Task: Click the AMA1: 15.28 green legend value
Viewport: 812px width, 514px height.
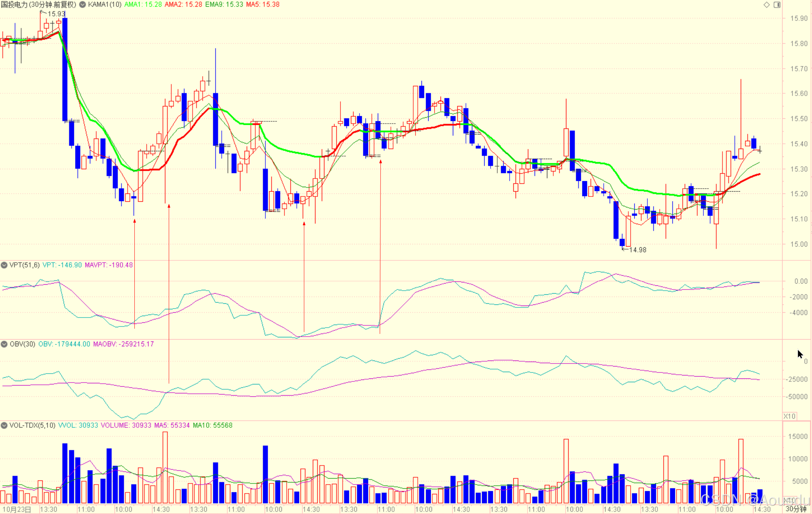Action: pyautogui.click(x=143, y=4)
